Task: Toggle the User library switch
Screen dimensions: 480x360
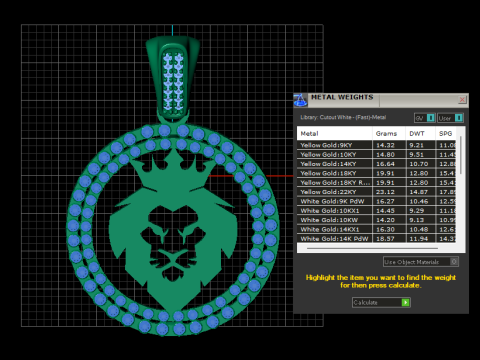Action: 450,118
